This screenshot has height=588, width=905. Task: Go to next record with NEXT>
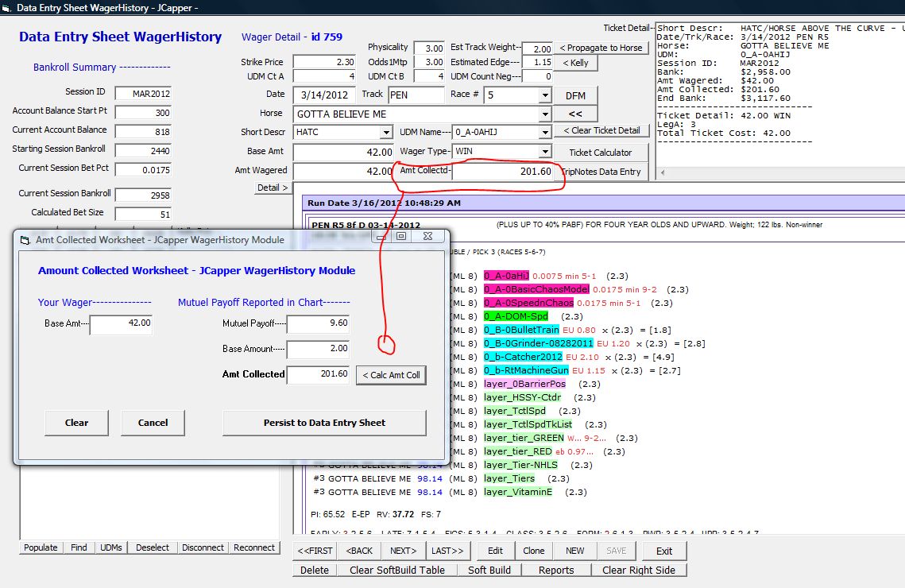(x=404, y=551)
